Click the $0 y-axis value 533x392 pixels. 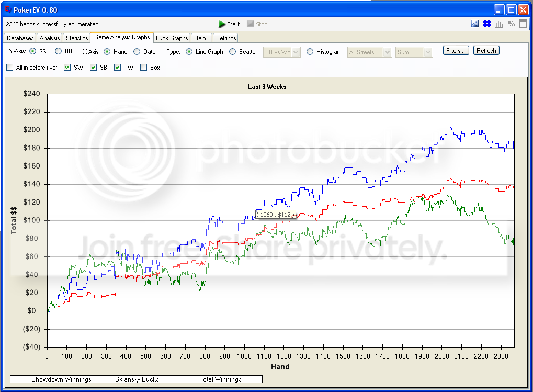point(31,311)
